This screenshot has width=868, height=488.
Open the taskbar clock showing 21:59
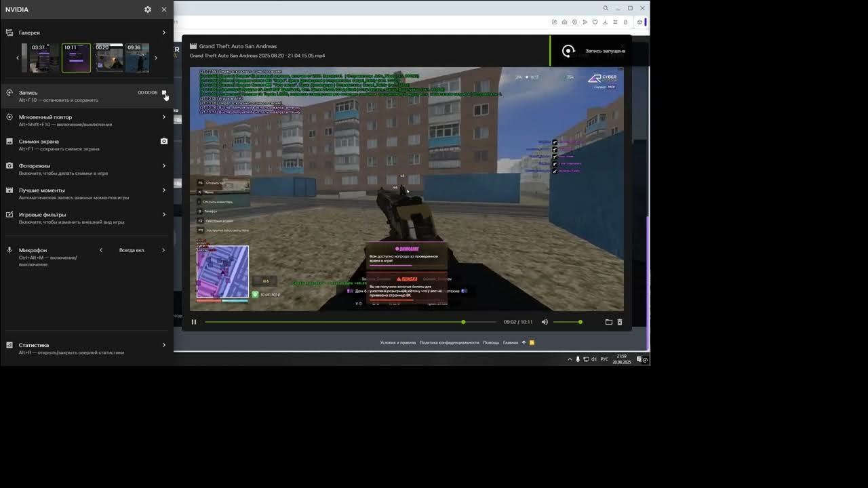click(x=622, y=359)
